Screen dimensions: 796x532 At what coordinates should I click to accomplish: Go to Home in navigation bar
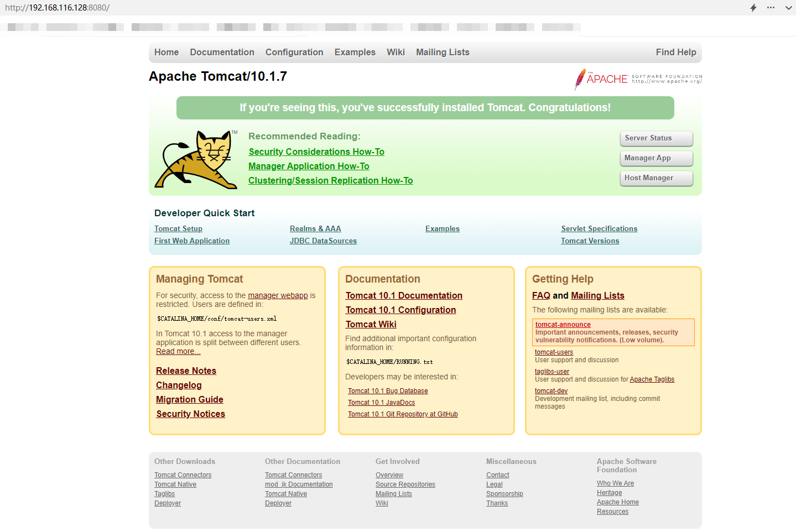pos(167,52)
